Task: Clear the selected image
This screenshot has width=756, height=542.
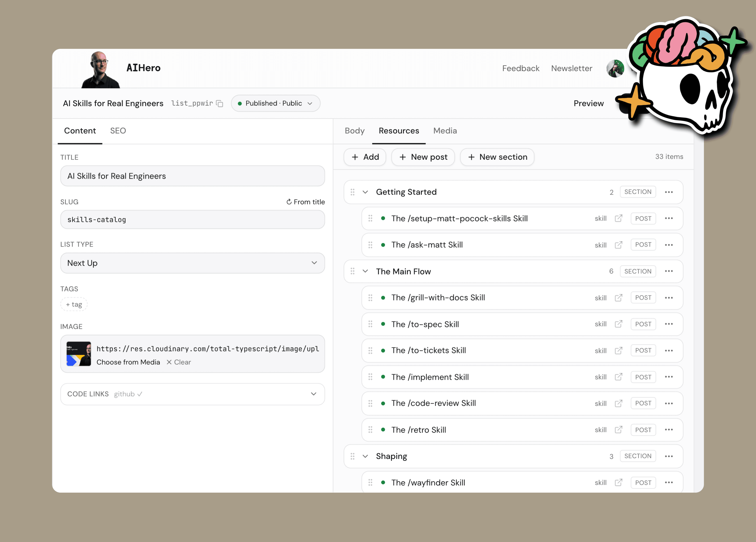Action: coord(179,362)
